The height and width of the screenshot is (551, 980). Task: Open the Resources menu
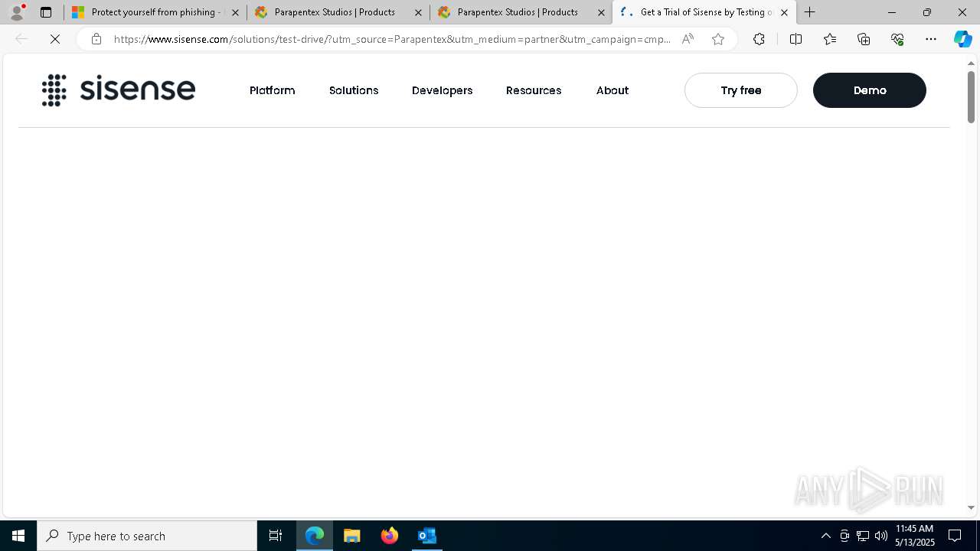[534, 90]
